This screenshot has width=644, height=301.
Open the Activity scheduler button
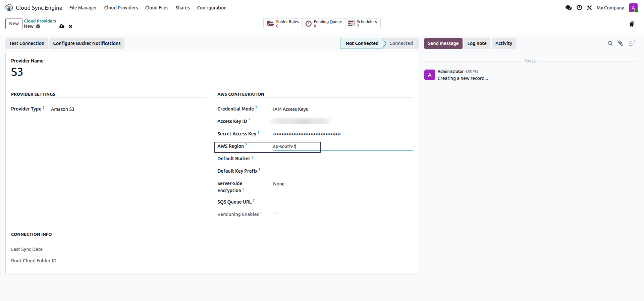tap(504, 43)
